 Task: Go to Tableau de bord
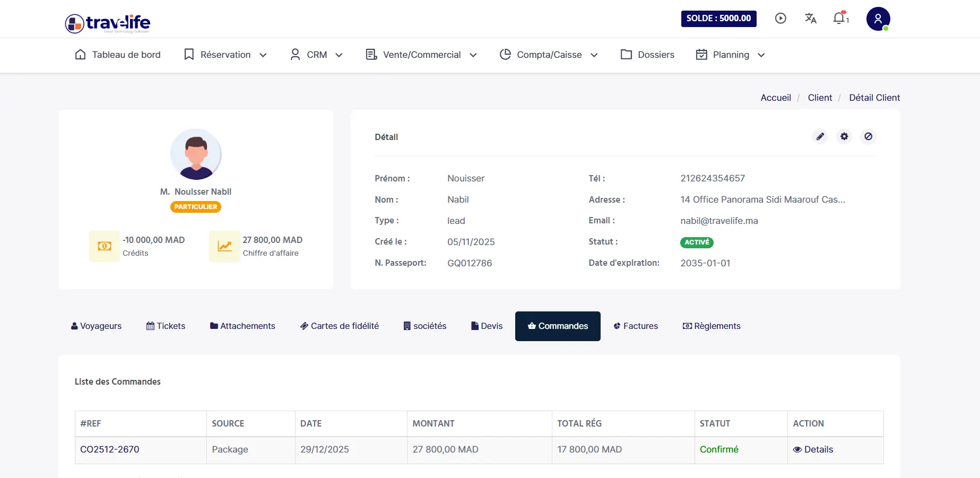118,55
